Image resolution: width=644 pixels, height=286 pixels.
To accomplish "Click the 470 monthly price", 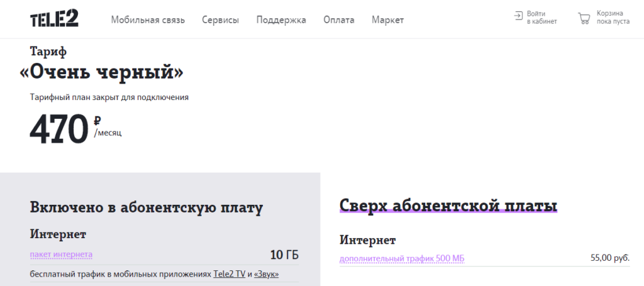I will pyautogui.click(x=60, y=128).
